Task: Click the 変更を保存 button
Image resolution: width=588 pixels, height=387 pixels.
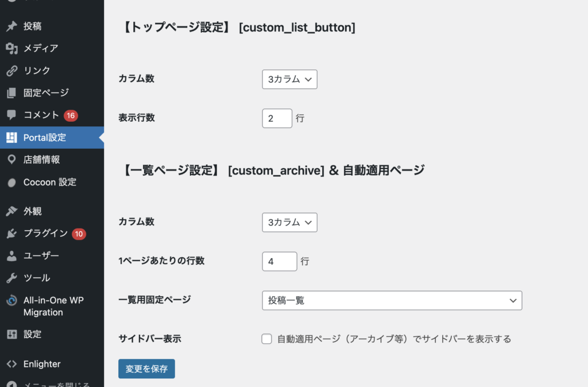Action: (146, 369)
